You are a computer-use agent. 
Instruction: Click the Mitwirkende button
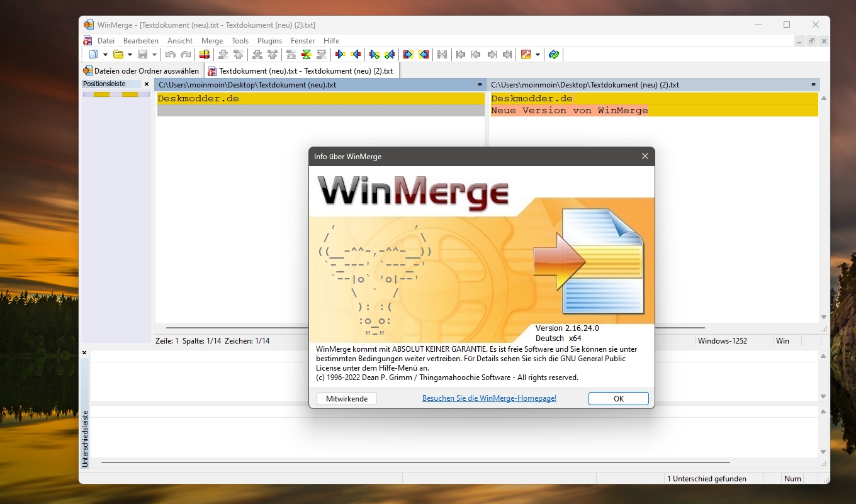347,398
